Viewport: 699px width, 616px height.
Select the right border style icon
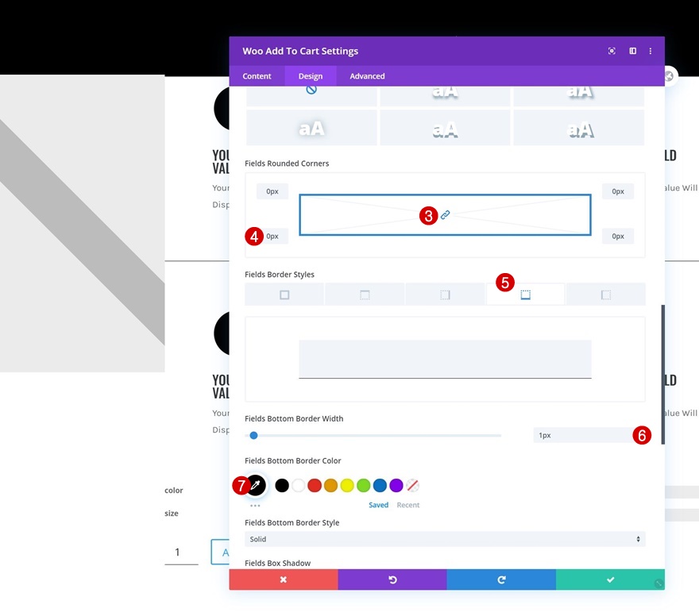click(445, 295)
